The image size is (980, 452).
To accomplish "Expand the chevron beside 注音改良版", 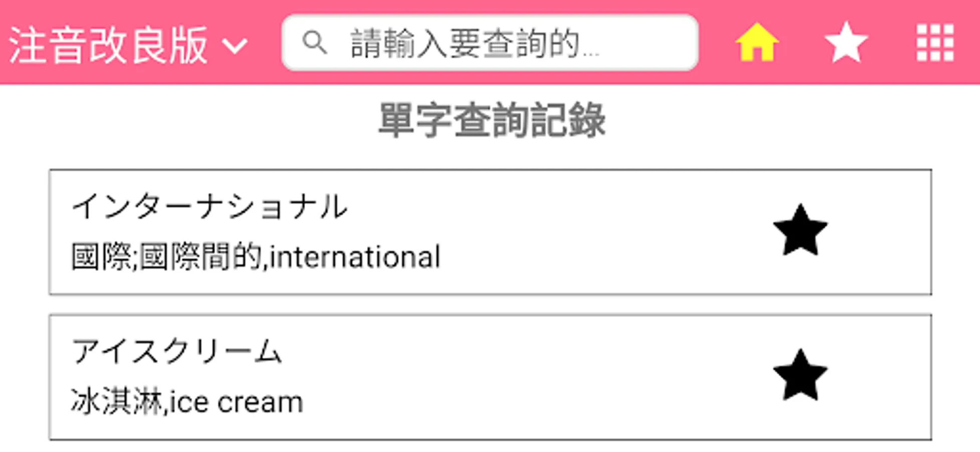I will [234, 46].
